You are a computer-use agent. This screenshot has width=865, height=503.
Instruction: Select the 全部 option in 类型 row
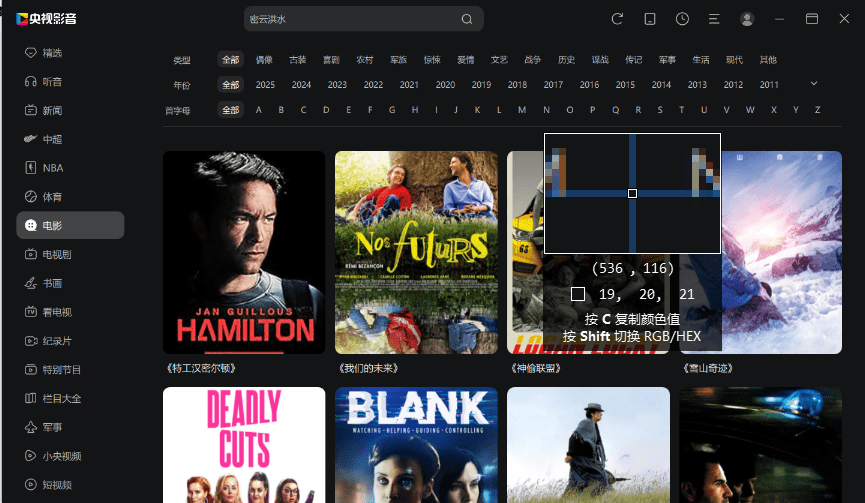231,60
